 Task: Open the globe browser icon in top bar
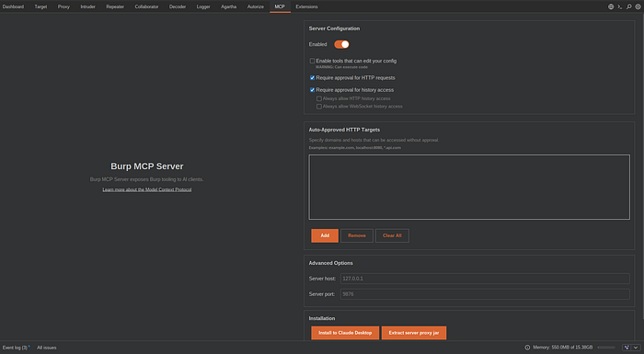click(x=611, y=6)
